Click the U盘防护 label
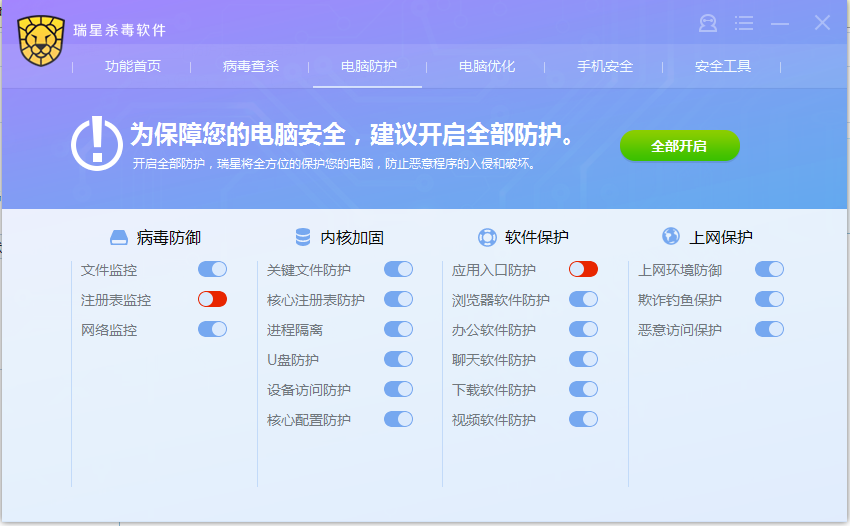Screen dimensions: 850x526 click(293, 360)
